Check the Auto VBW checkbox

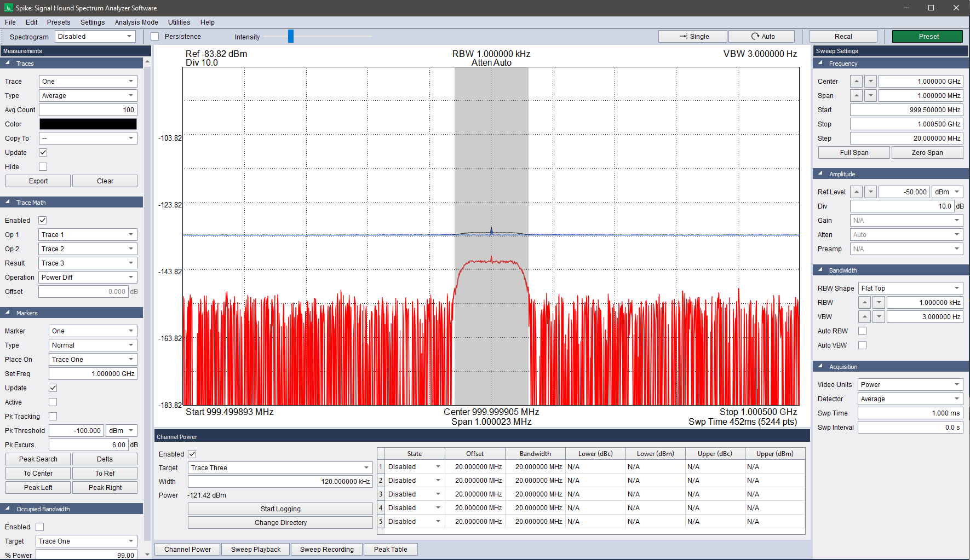[863, 345]
